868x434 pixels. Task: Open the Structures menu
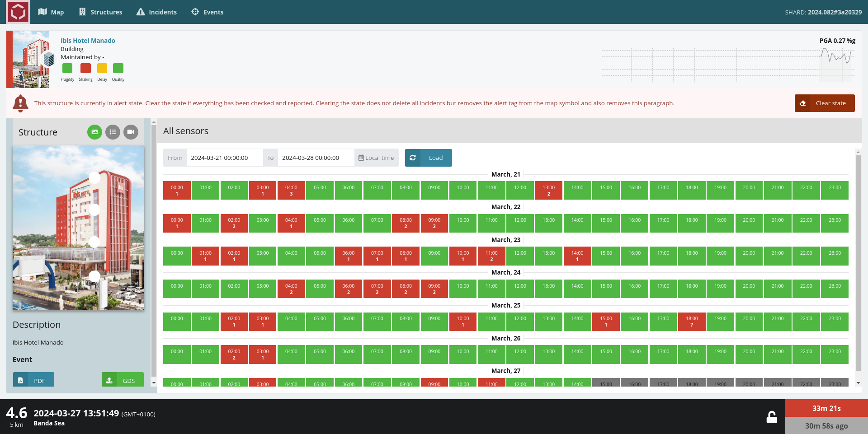click(x=100, y=12)
